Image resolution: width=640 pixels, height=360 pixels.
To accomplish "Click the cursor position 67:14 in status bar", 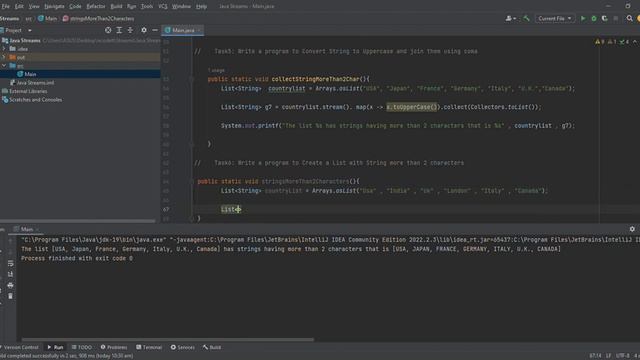I will click(x=596, y=356).
